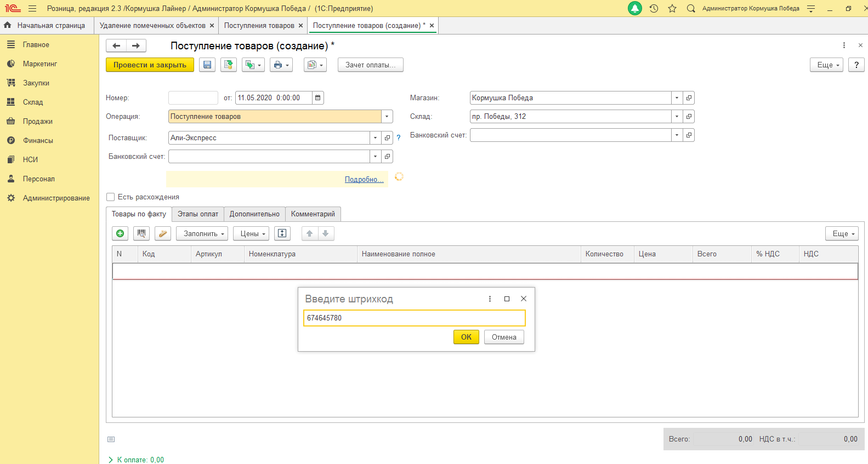Click the favorites star icon
Viewport: 868px width, 464px height.
(672, 9)
